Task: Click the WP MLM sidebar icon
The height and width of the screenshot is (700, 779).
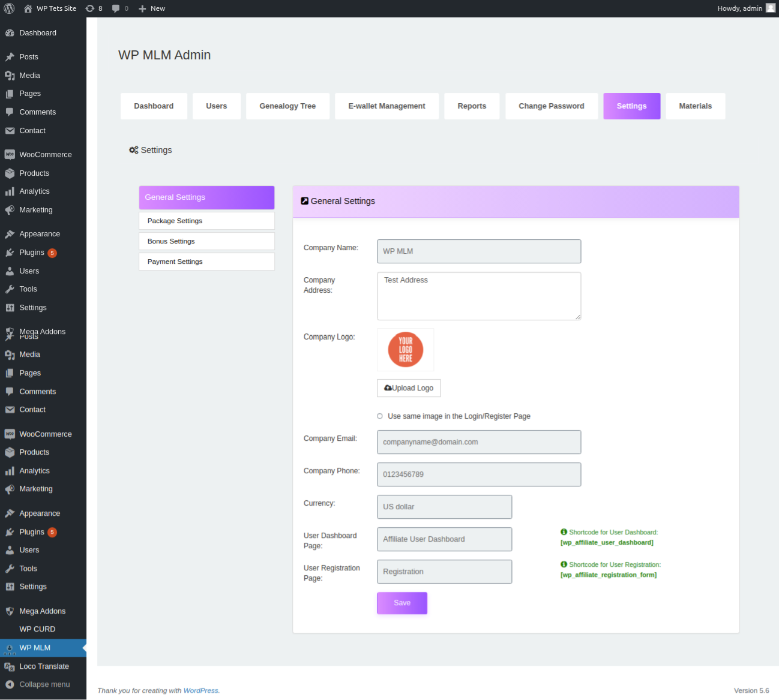Action: (10, 648)
